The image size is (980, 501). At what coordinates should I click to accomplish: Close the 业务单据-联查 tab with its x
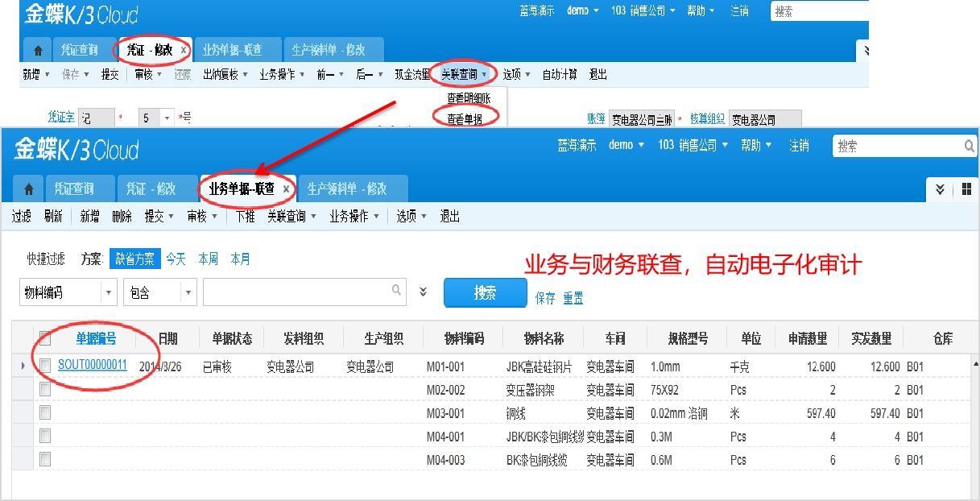[x=286, y=190]
